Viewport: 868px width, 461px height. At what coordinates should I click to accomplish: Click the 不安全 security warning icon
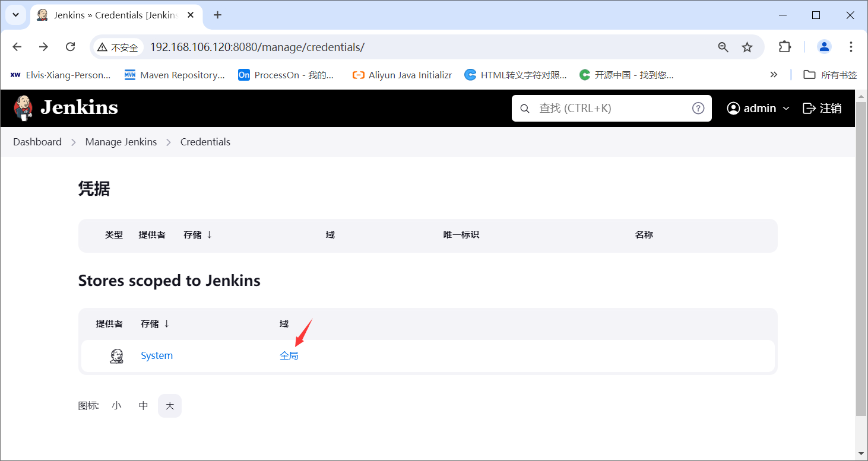118,47
